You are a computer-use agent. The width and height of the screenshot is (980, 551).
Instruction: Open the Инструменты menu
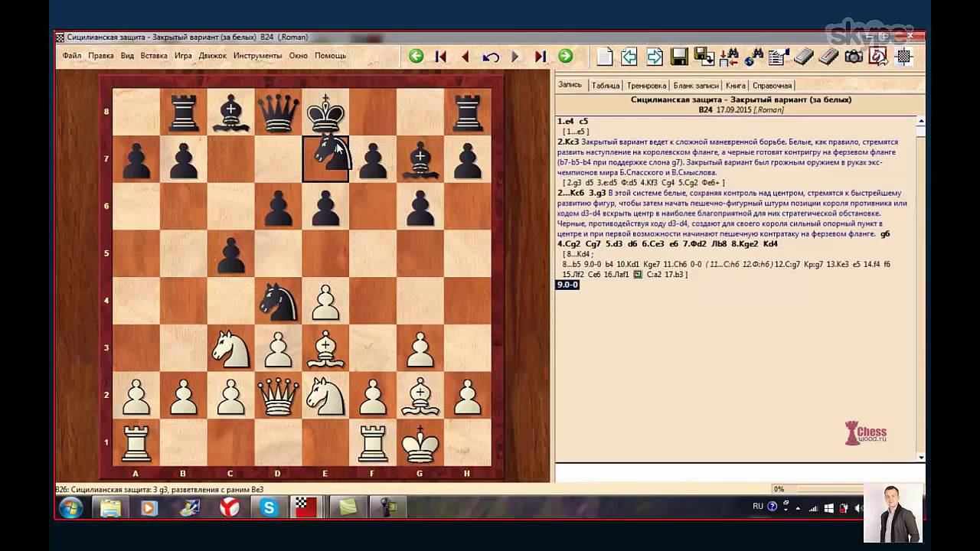(x=258, y=56)
